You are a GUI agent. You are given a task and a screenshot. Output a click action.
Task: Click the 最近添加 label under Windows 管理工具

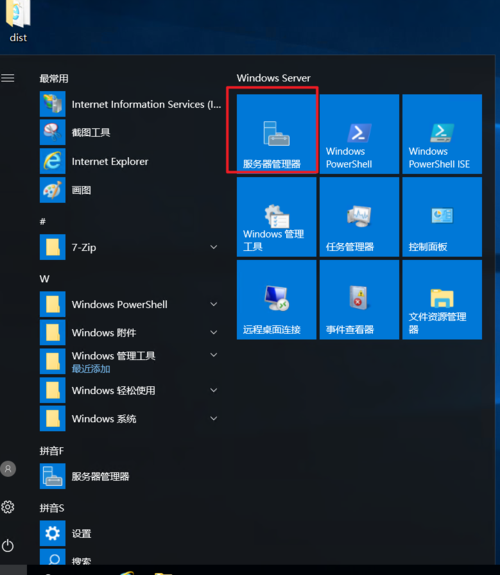coord(91,369)
